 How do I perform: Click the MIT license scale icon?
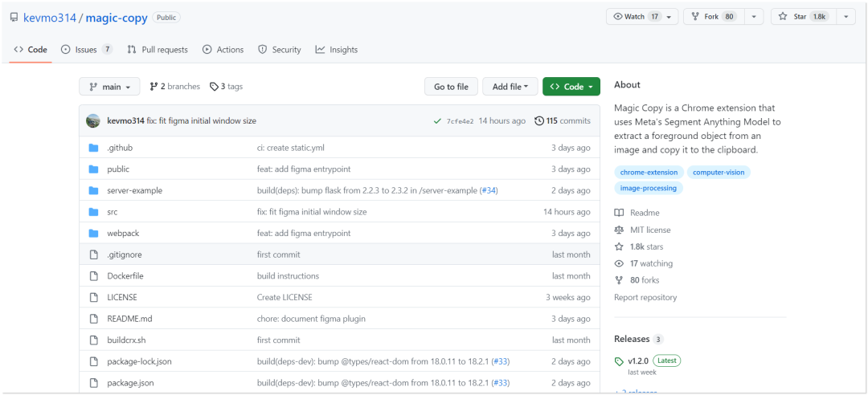point(619,230)
